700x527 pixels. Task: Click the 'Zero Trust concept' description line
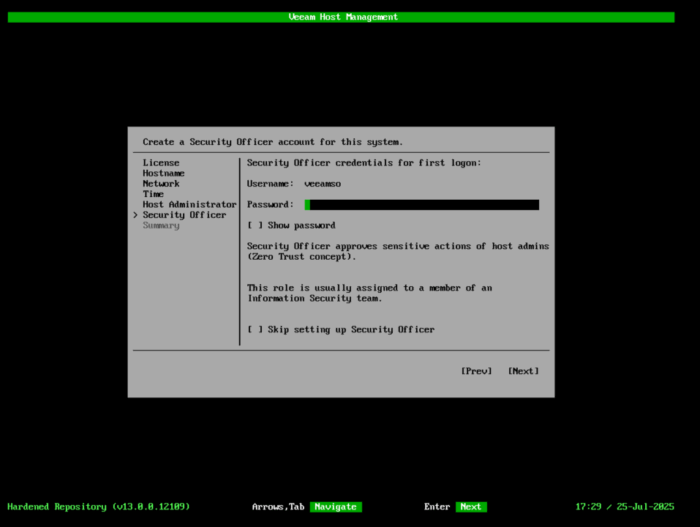(x=301, y=257)
